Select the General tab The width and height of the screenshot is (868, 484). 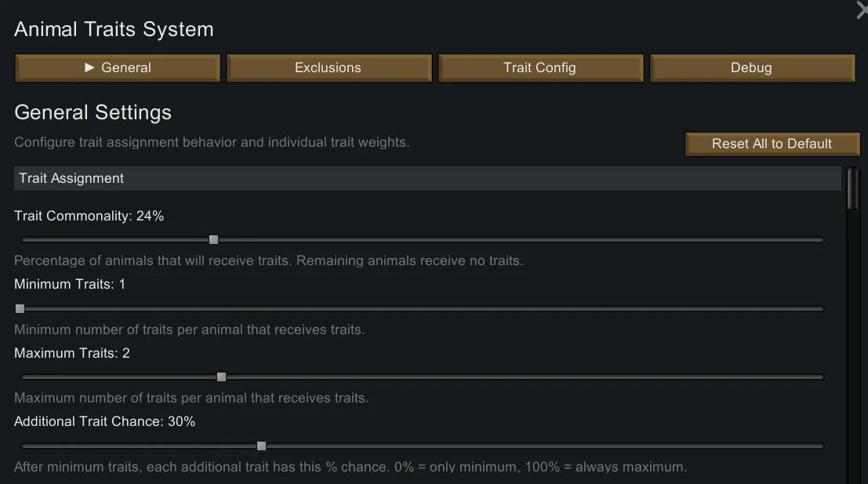118,68
